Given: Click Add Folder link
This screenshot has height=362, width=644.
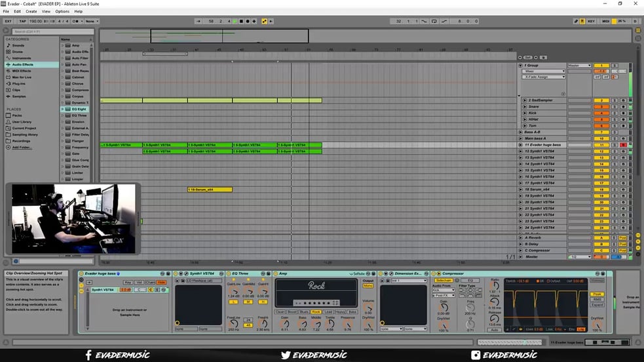Looking at the screenshot, I should [22, 148].
